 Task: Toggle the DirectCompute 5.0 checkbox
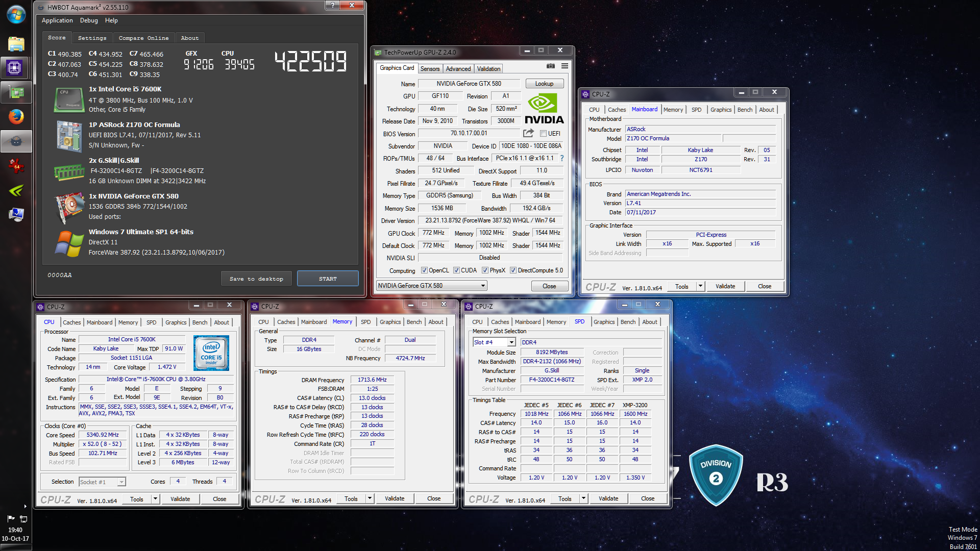coord(513,270)
